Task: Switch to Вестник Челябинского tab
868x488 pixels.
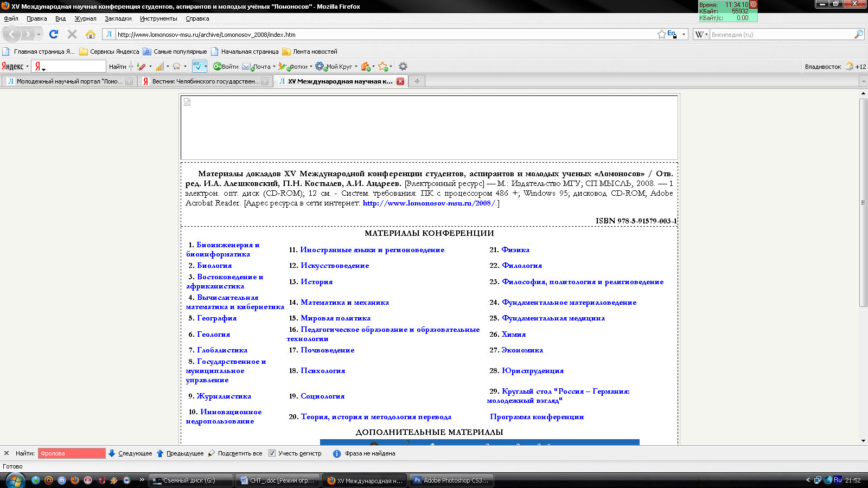Action: (x=205, y=81)
